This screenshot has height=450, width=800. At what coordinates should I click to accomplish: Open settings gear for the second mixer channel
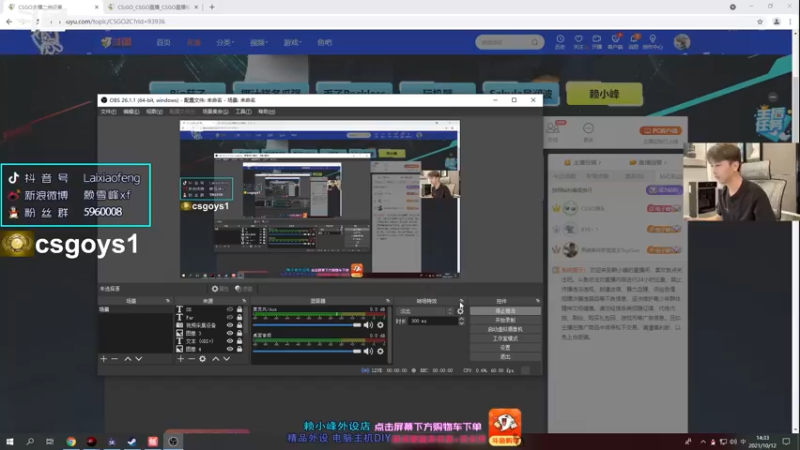380,351
